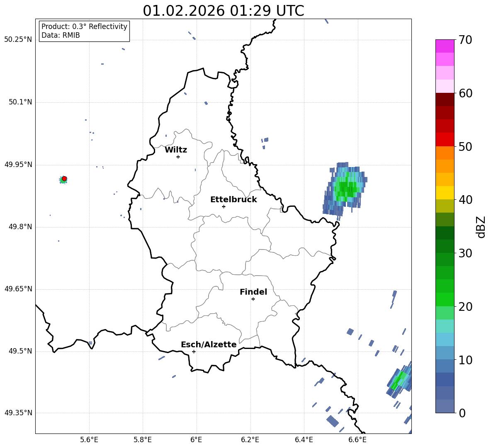Click the timestamp title 01.02.2026 01:29 UTC
Image resolution: width=491 pixels, height=448 pixels.
pos(224,11)
